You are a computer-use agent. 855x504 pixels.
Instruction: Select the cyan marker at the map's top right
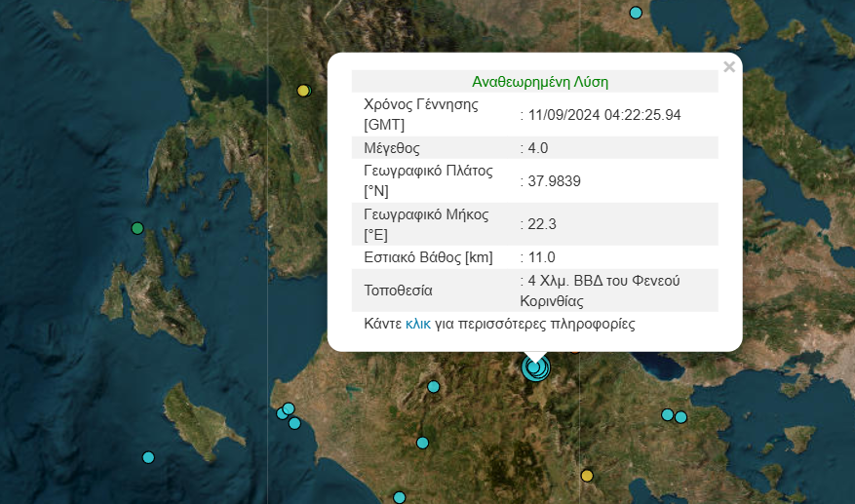tap(636, 13)
